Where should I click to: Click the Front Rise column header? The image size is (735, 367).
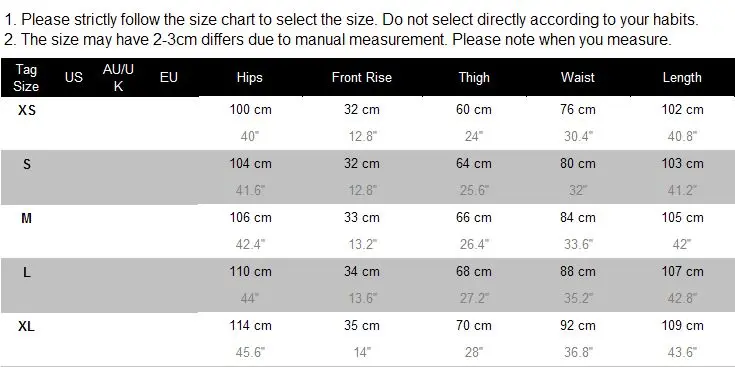point(361,78)
